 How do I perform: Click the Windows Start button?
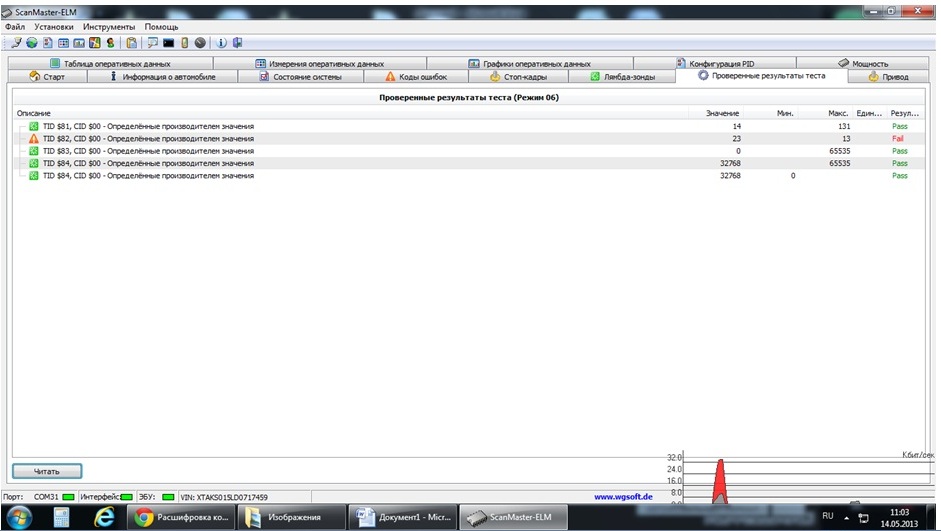tap(19, 517)
